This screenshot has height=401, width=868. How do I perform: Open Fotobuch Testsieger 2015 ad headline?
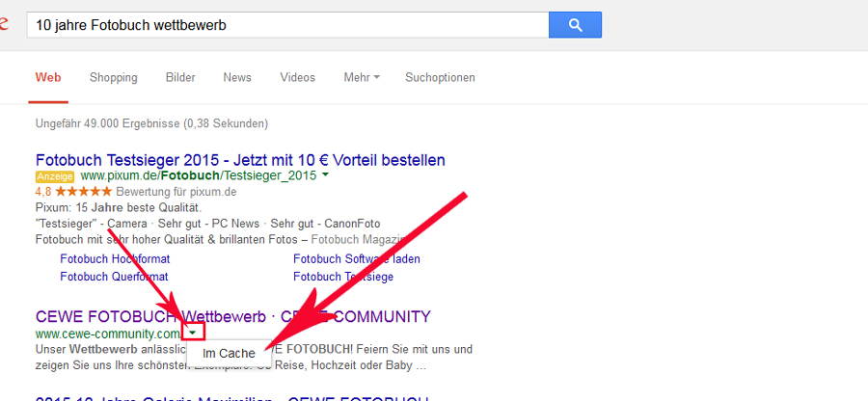240,160
